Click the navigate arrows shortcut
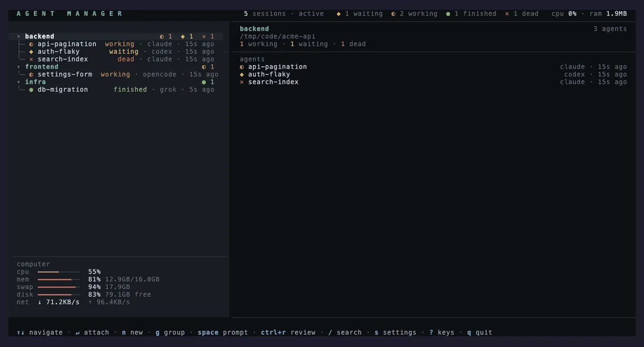Screen dimensions: 644x347 40,332
